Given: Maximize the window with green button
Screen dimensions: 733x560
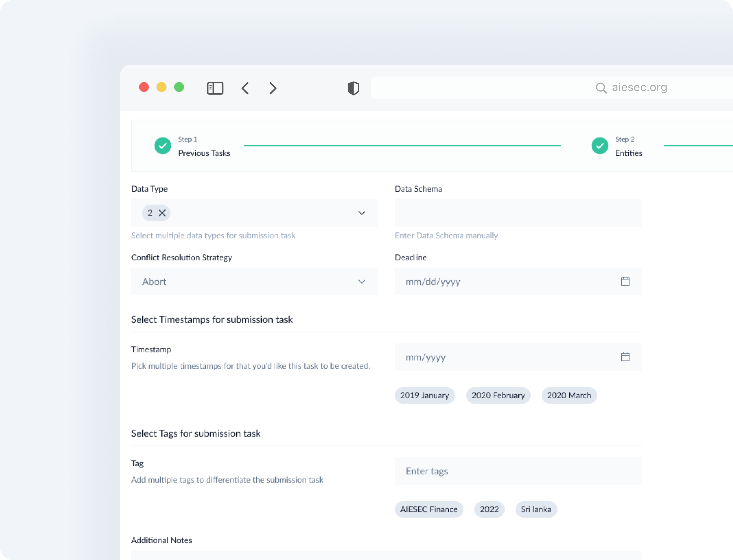Looking at the screenshot, I should click(x=179, y=87).
